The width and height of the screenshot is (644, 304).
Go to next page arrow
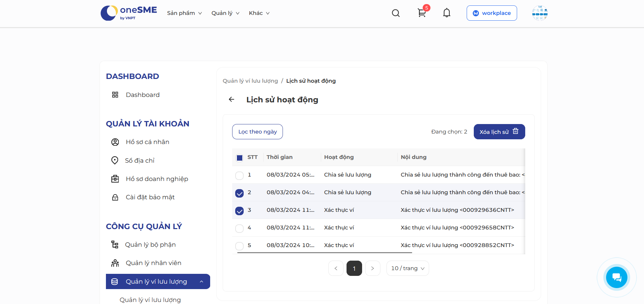[x=373, y=268]
